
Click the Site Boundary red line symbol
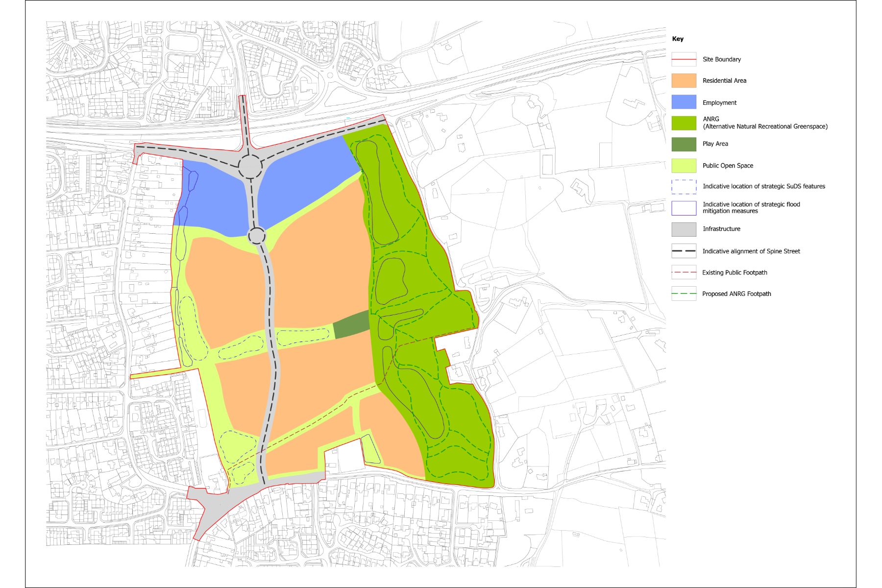pos(684,59)
